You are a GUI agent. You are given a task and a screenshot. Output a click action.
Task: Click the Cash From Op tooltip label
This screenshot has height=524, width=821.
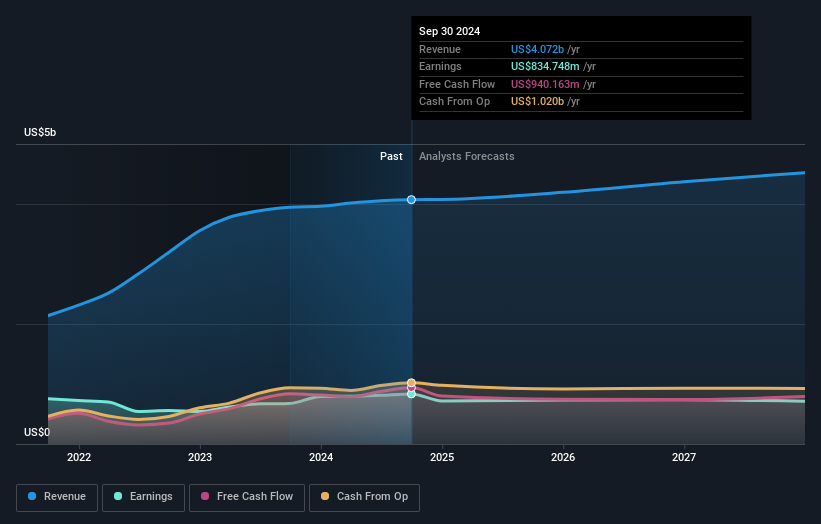point(454,102)
